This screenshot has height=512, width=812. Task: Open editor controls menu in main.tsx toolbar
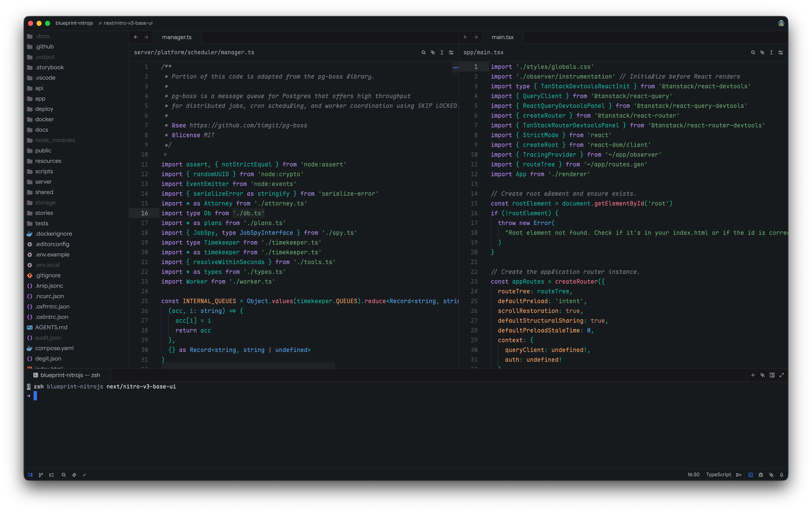click(x=780, y=52)
